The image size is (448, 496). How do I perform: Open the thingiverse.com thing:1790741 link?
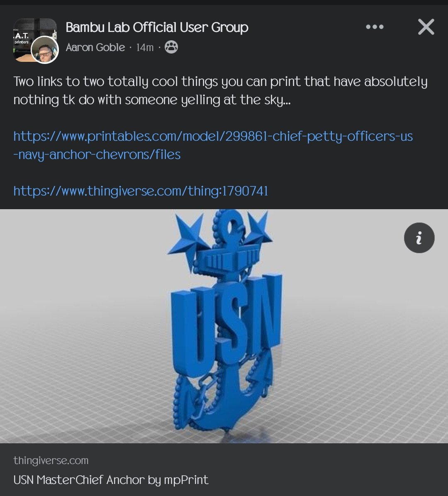141,191
